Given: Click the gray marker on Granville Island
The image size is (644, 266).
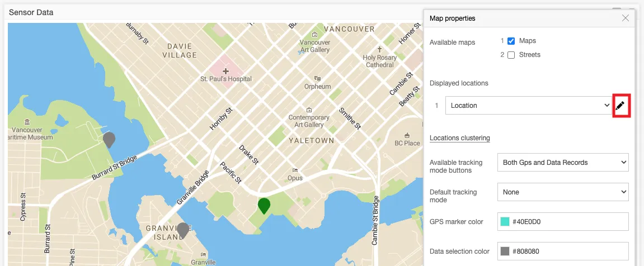Looking at the screenshot, I should click(182, 230).
